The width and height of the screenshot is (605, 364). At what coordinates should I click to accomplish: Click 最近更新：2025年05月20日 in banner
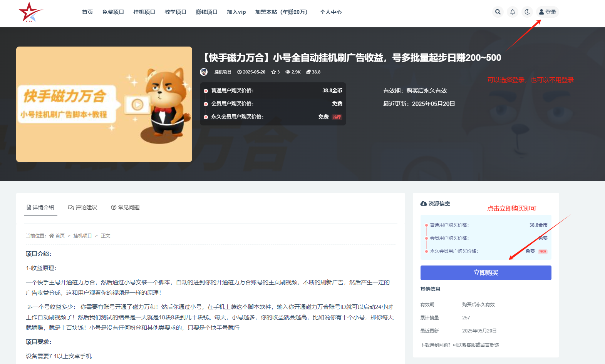(x=419, y=104)
